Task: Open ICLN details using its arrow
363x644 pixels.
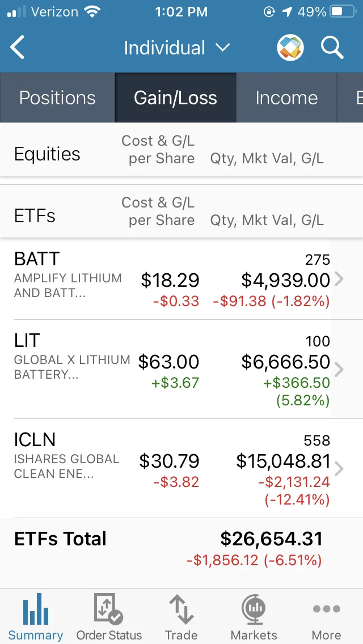Action: click(x=340, y=469)
